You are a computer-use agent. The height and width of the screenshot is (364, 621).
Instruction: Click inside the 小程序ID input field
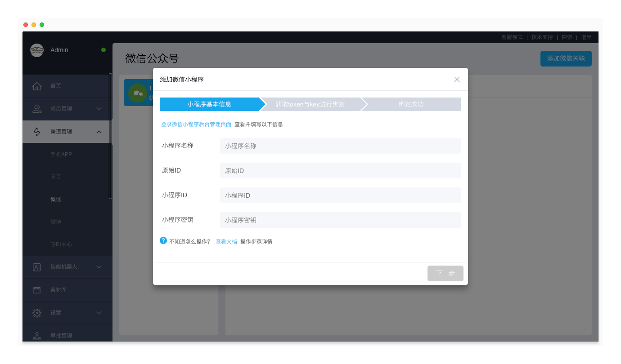pos(340,195)
